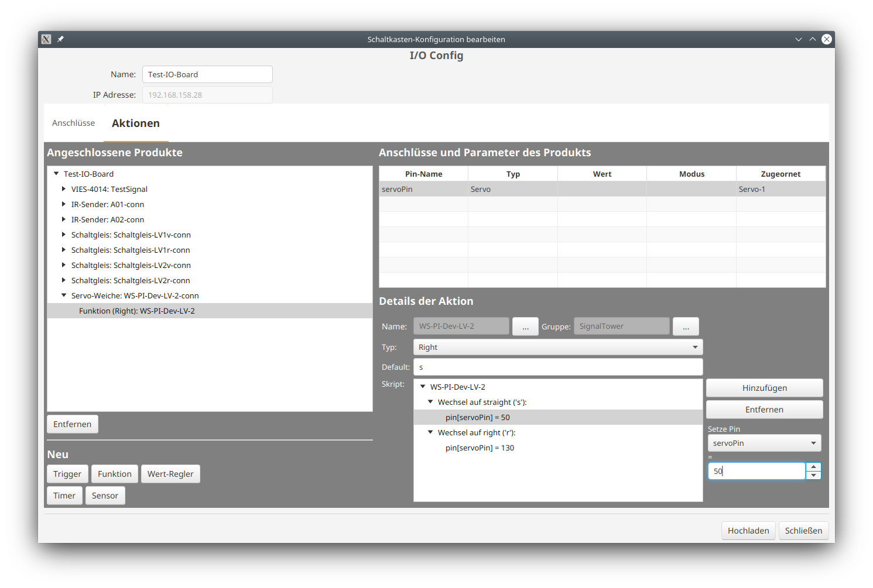
Task: Increment the Setze Pin value with the up arrow
Action: click(x=813, y=467)
